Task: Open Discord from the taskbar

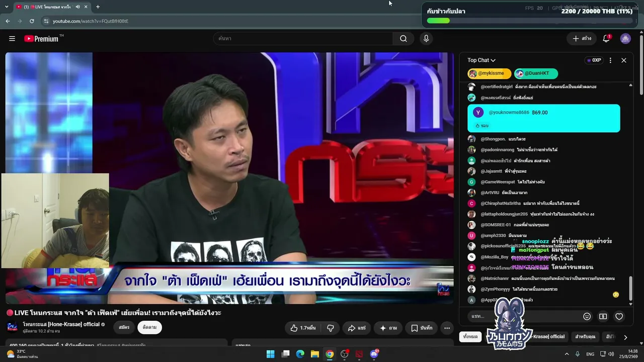Action: [x=374, y=354]
